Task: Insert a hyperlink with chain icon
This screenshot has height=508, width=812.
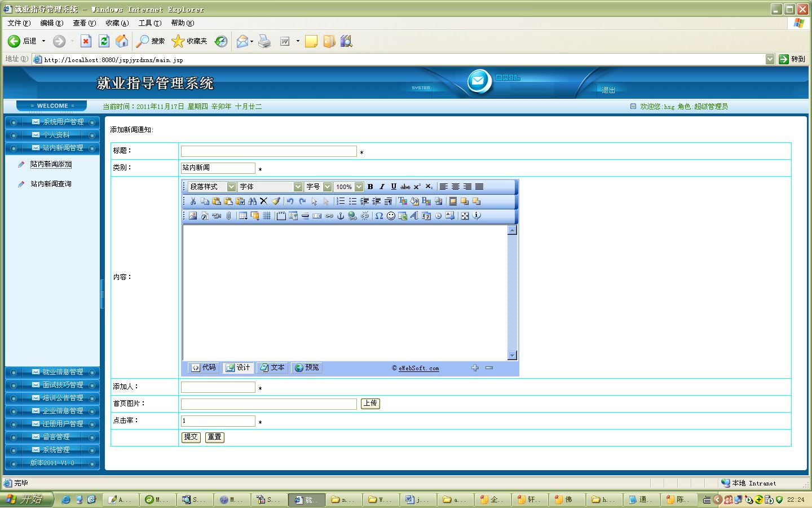Action: point(329,216)
